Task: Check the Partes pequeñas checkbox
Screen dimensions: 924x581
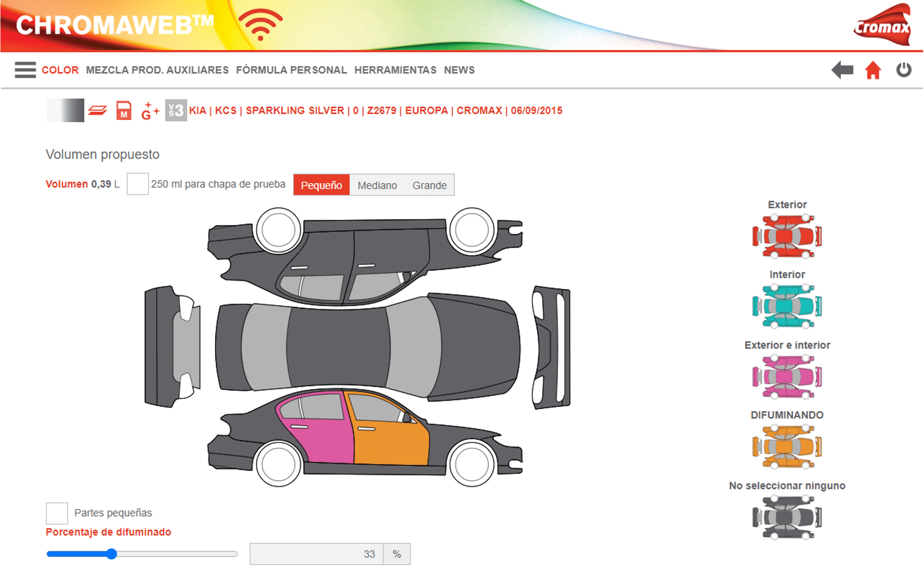Action: (x=57, y=513)
